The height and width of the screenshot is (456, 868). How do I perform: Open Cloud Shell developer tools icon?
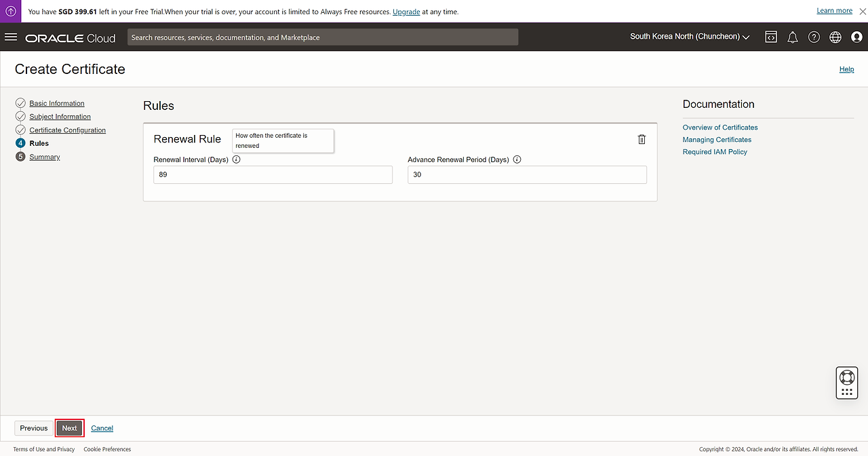pyautogui.click(x=771, y=37)
